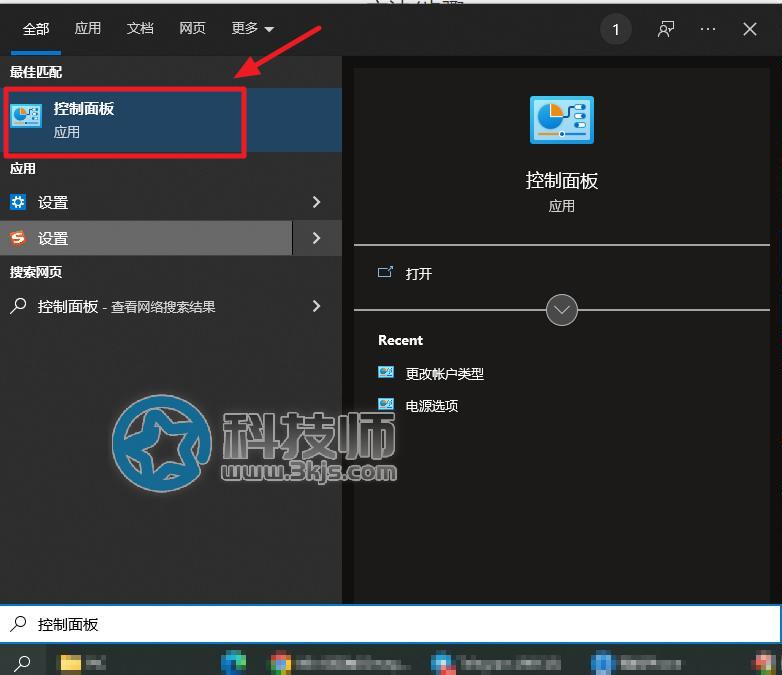782x675 pixels.
Task: Switch to the 网页 filter tab
Action: click(x=192, y=28)
